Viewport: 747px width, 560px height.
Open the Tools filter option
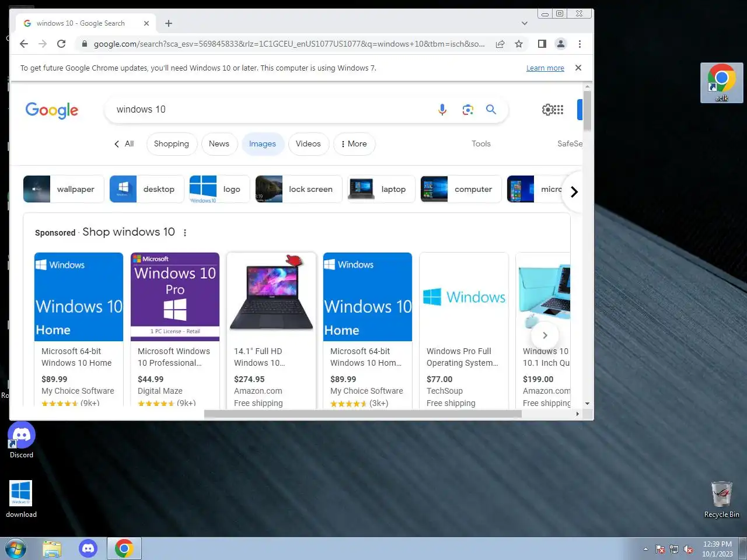click(x=481, y=144)
